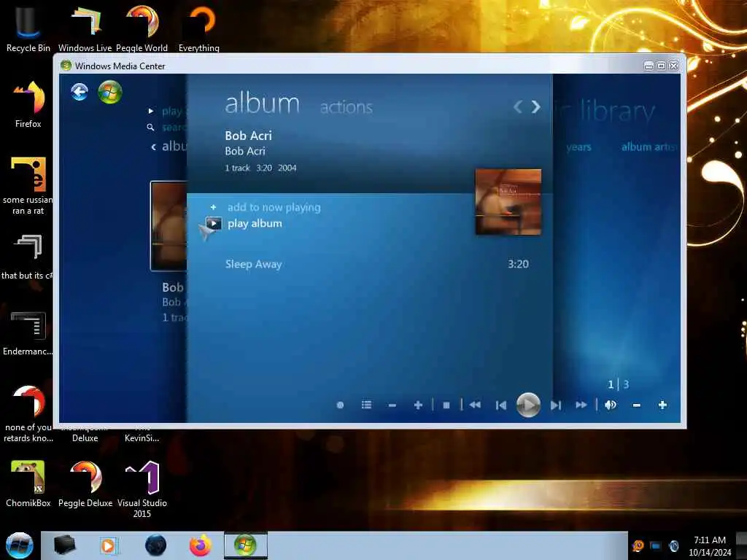Open 'that but its c#' desktop icon
Screen dimensions: 747x560
point(27,256)
